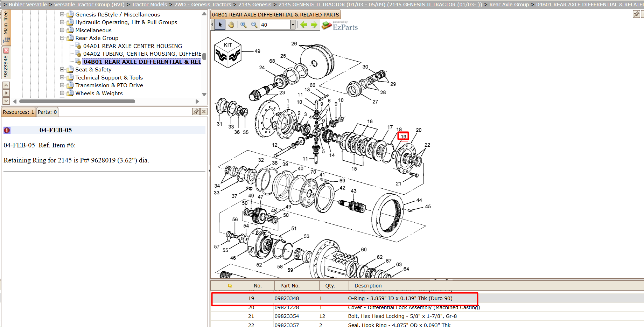Go to previous diagram with green left arrow
644x327 pixels.
coord(303,25)
